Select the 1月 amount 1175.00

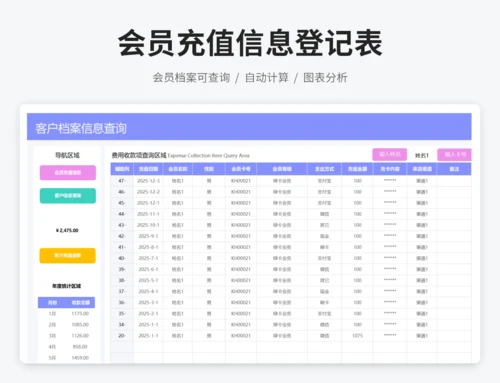80,313
